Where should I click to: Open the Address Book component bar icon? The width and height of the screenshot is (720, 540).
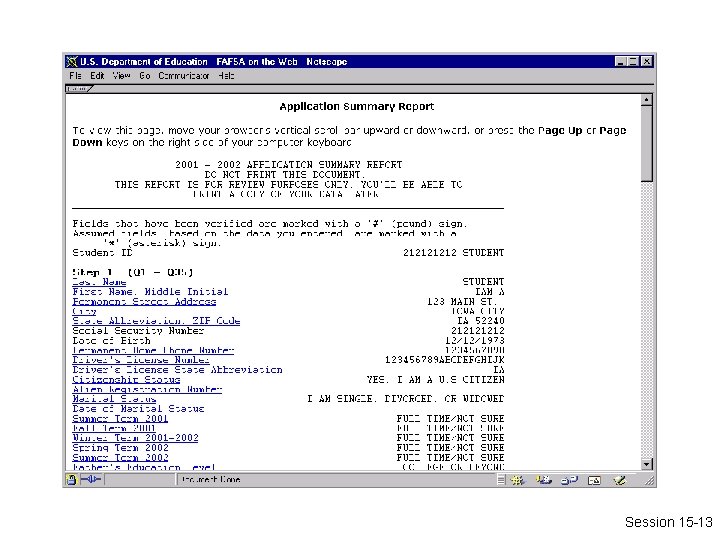click(x=594, y=480)
